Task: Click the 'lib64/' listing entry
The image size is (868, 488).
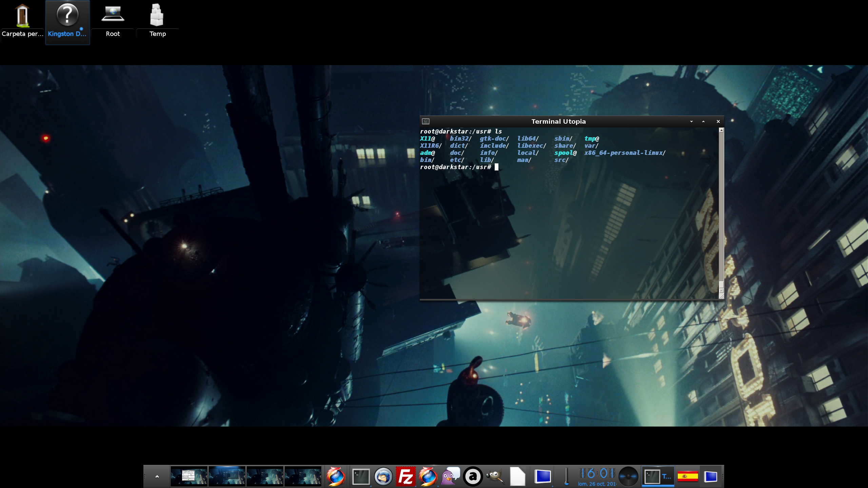Action: [528, 139]
